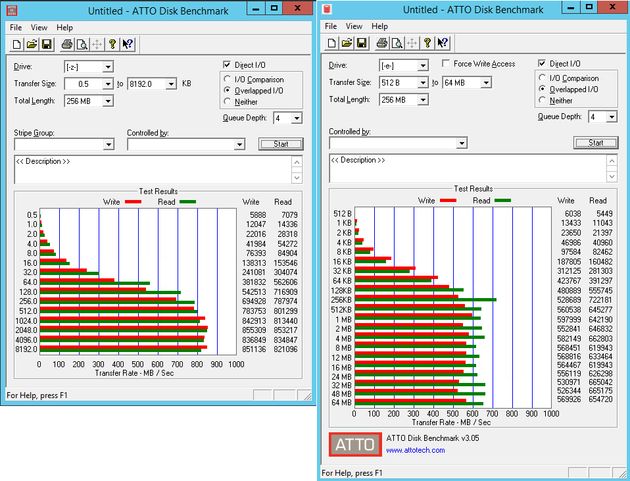Click right window title bar app icon
The height and width of the screenshot is (481, 630).
click(x=327, y=9)
